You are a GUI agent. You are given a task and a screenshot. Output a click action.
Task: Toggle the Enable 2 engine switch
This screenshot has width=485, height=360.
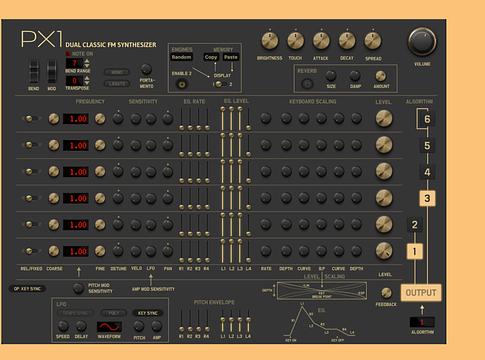182,84
